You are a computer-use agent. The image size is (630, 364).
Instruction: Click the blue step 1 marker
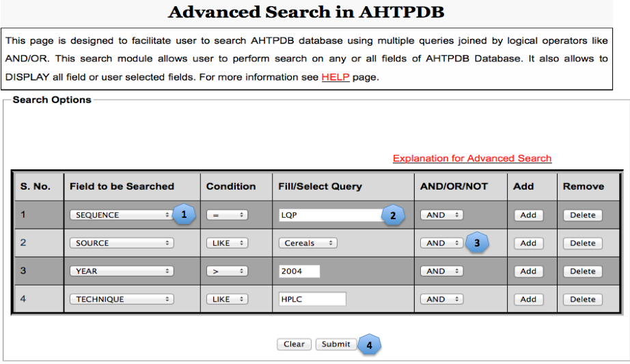[185, 214]
